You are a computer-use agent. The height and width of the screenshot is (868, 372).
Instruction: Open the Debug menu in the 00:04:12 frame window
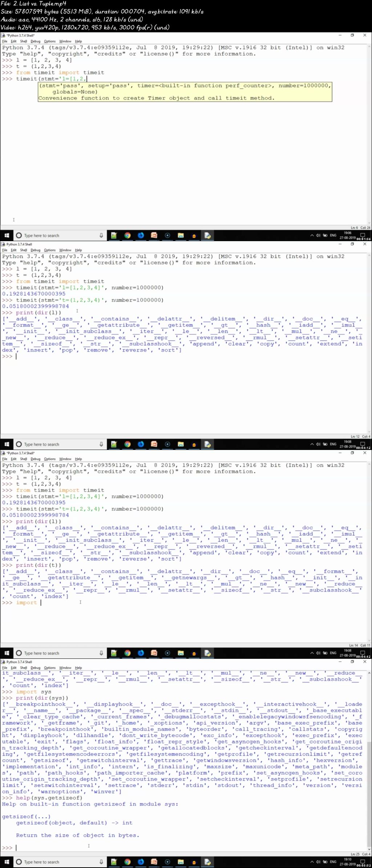(36, 250)
